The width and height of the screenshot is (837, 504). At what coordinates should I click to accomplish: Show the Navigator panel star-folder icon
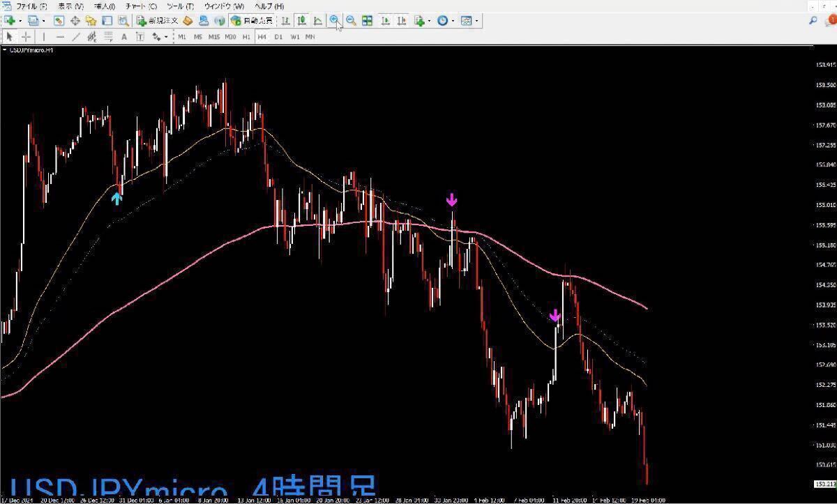click(91, 20)
